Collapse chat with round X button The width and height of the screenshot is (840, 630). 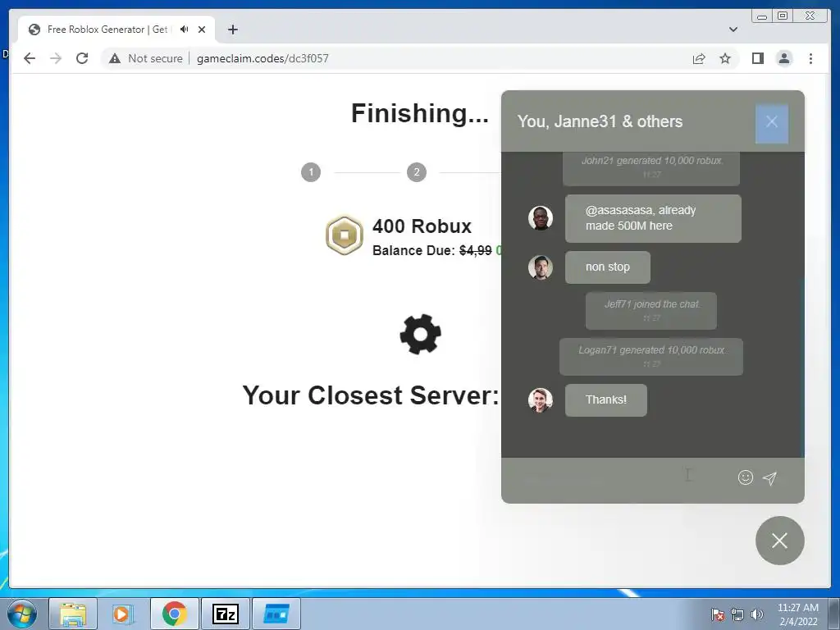pos(779,541)
